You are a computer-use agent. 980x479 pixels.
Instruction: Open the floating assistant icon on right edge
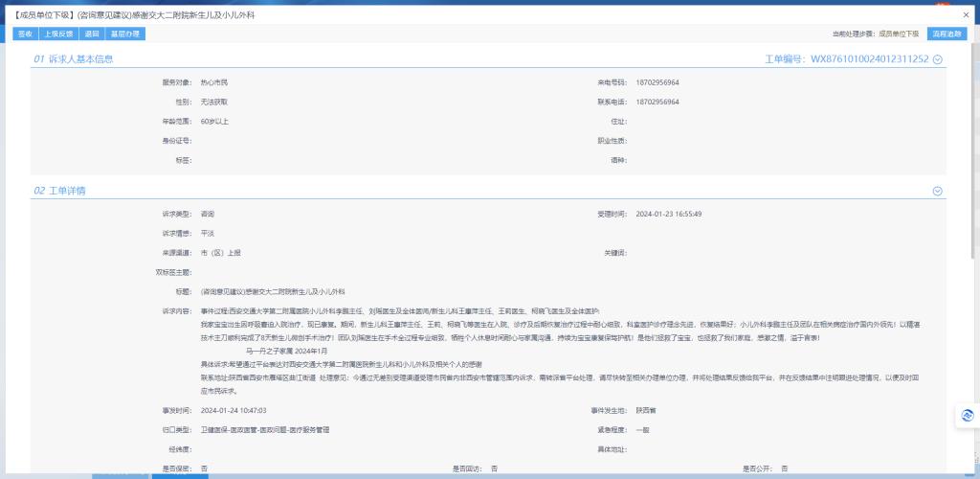click(x=968, y=416)
